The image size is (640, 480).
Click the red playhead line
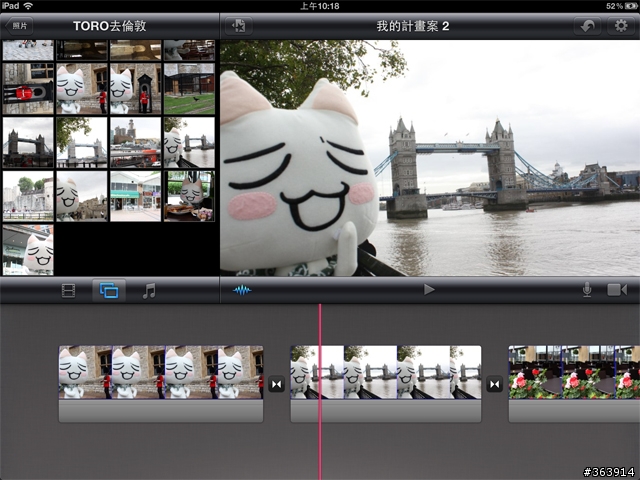click(320, 391)
